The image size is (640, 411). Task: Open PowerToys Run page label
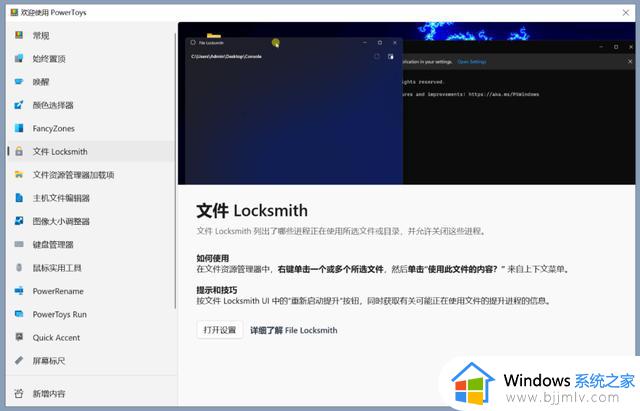60,315
